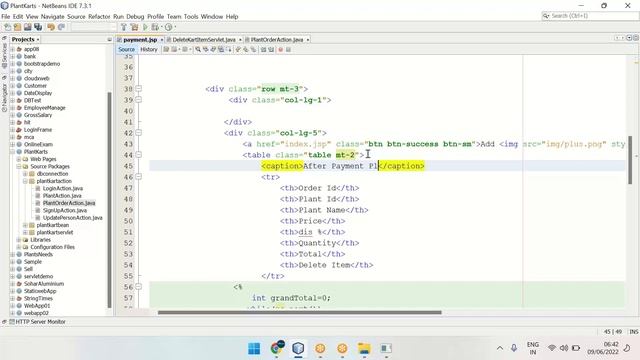Click the ENG IN language indicator

(x=533, y=348)
